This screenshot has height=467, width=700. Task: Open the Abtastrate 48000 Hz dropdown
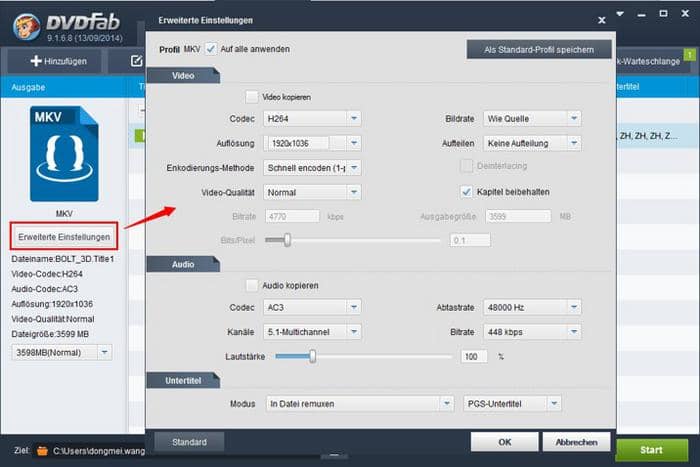click(532, 308)
